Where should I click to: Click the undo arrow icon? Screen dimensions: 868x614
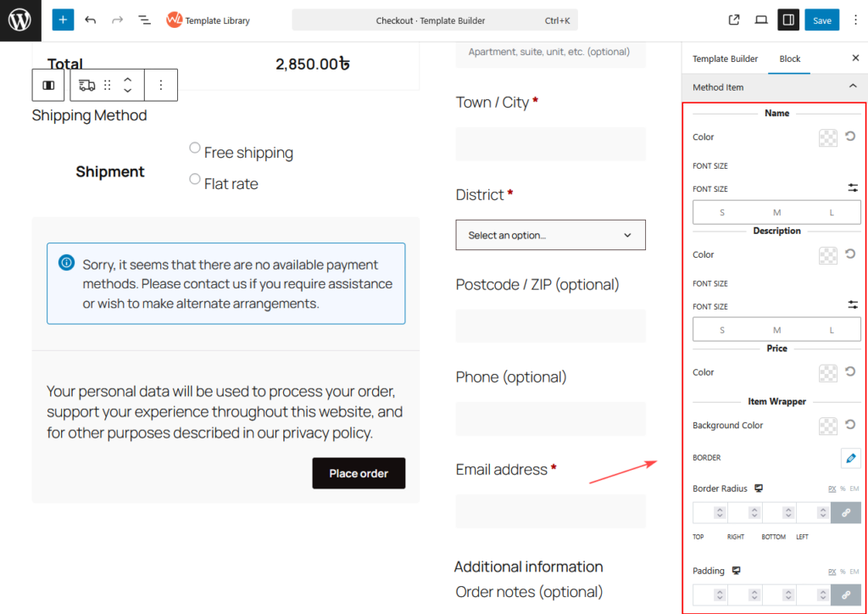[x=91, y=20]
